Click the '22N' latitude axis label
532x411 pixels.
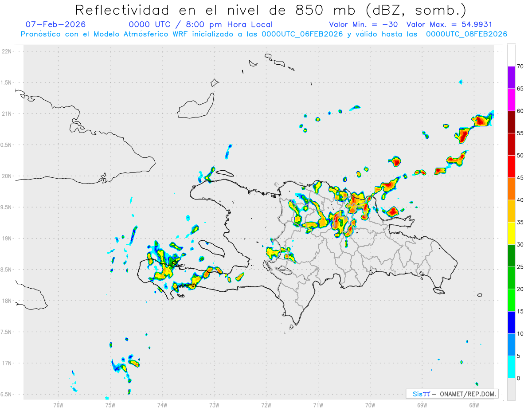pyautogui.click(x=8, y=51)
